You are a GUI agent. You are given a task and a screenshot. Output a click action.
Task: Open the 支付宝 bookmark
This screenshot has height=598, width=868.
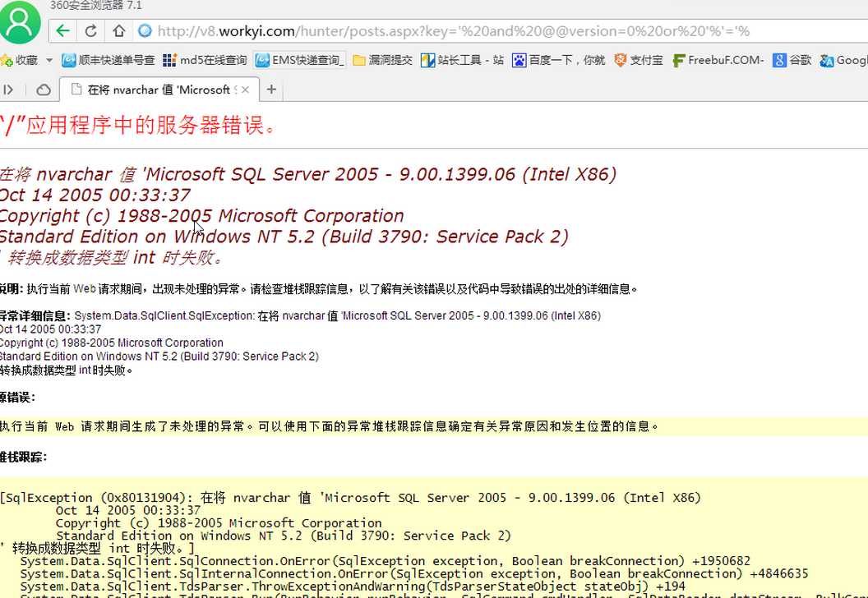pos(639,60)
